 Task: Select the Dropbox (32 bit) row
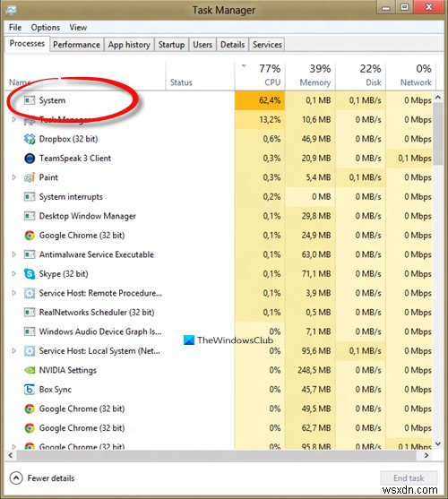pos(219,139)
